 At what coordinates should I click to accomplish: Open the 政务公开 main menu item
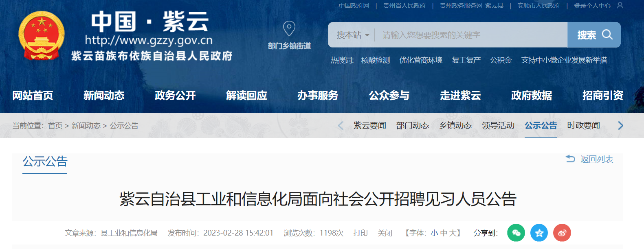(x=175, y=96)
